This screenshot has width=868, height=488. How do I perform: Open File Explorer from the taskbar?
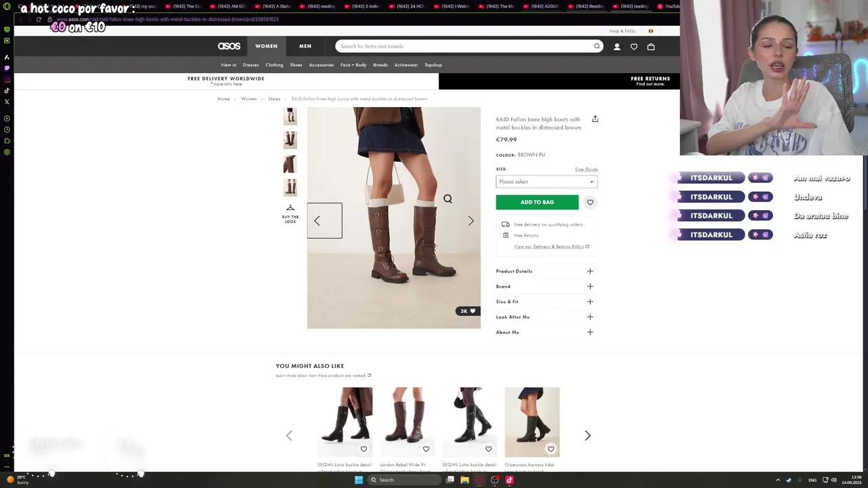coord(465,480)
